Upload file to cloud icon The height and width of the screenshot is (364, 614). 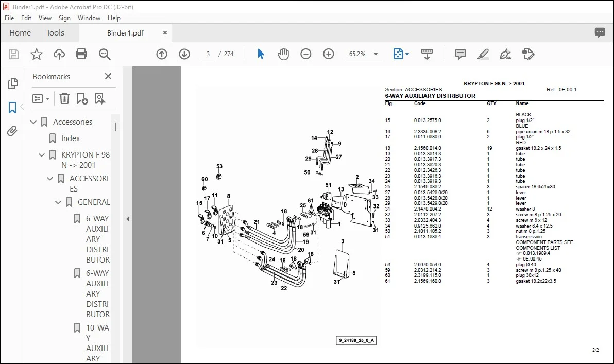[59, 54]
